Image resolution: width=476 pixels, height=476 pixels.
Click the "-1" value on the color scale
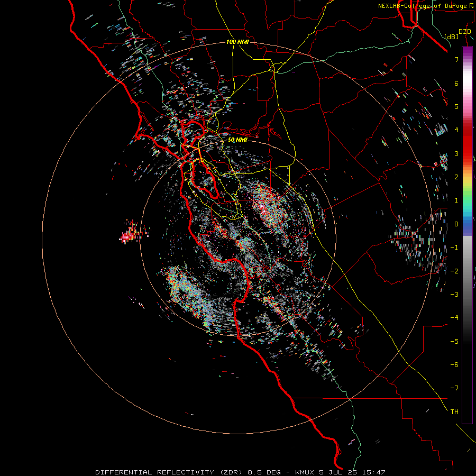[454, 248]
